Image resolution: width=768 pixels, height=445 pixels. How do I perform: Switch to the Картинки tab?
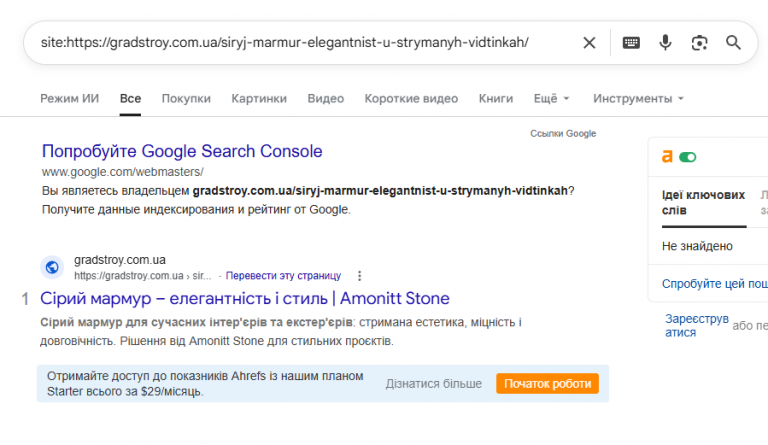click(x=259, y=98)
